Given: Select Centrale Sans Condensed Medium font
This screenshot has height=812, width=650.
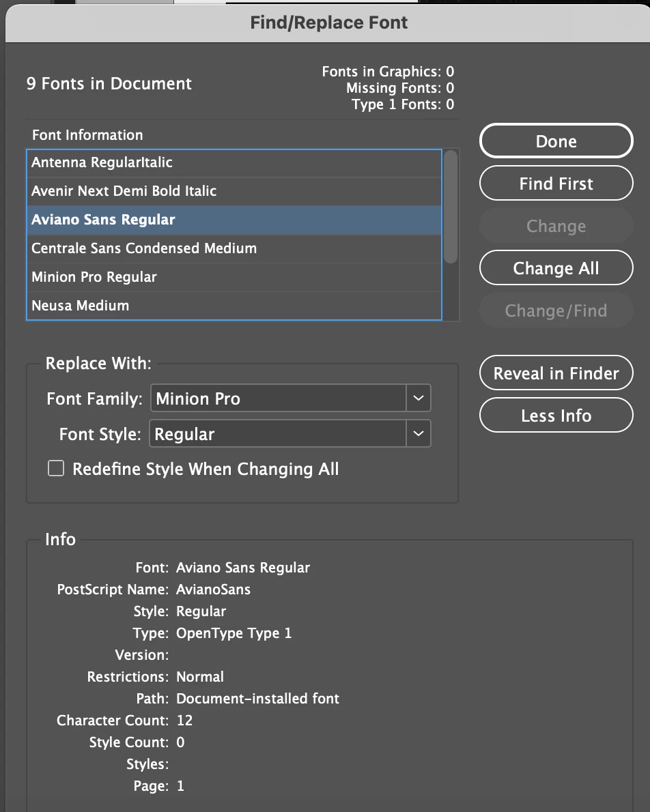Looking at the screenshot, I should tap(234, 248).
